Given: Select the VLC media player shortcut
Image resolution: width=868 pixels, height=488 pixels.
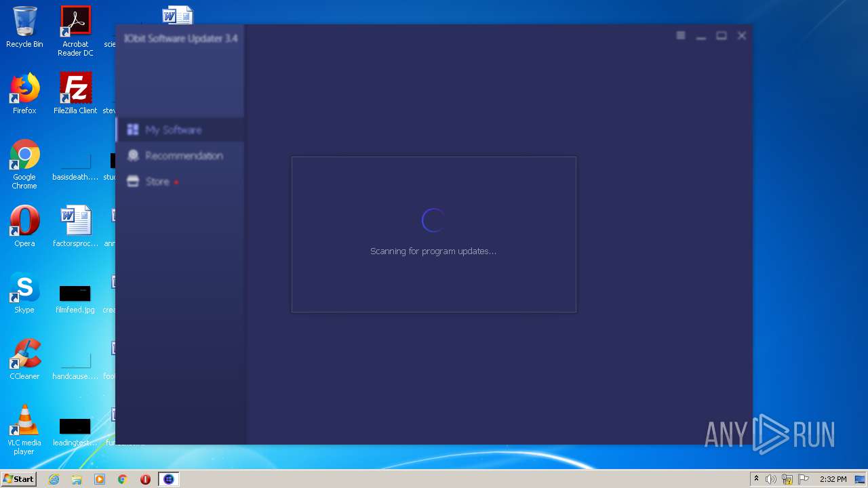Looking at the screenshot, I should pos(24,430).
